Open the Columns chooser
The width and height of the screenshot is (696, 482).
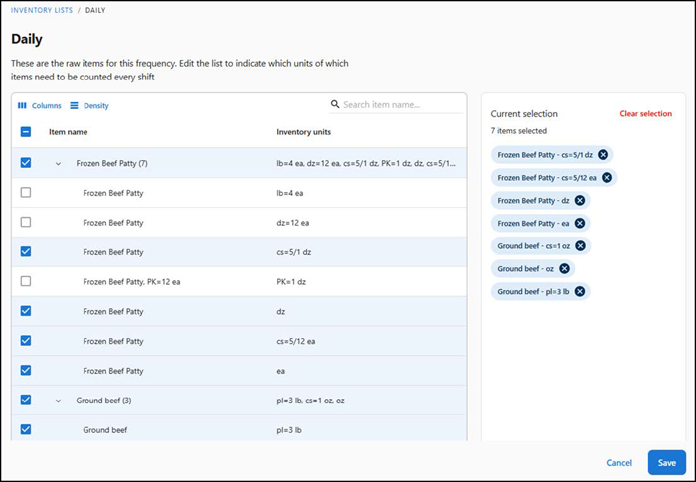tap(40, 106)
